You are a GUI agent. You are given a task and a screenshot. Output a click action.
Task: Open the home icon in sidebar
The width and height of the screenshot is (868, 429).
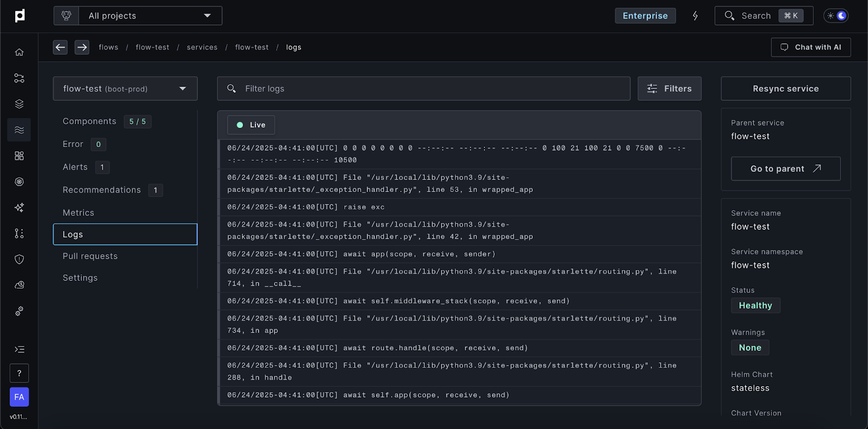point(19,52)
